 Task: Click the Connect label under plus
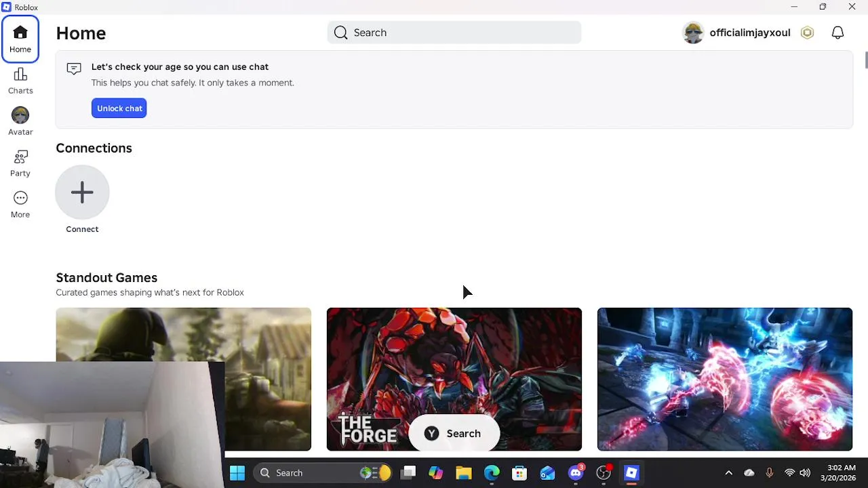coord(82,229)
